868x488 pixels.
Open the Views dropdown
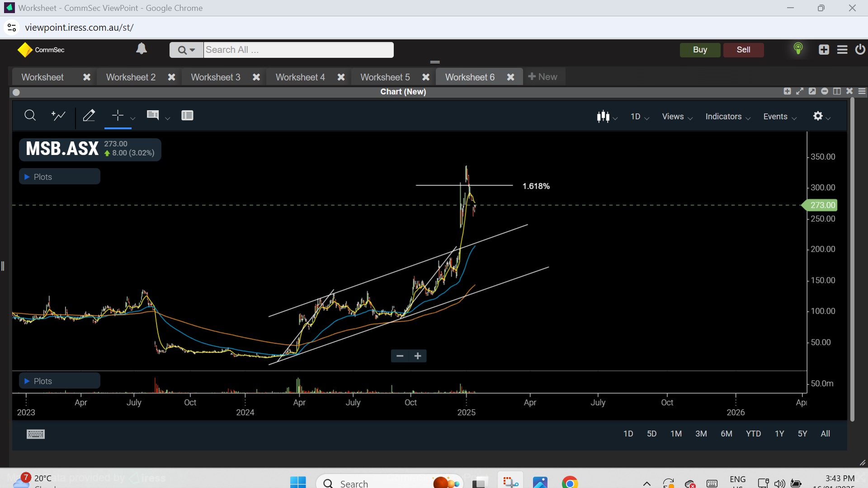[x=677, y=117]
